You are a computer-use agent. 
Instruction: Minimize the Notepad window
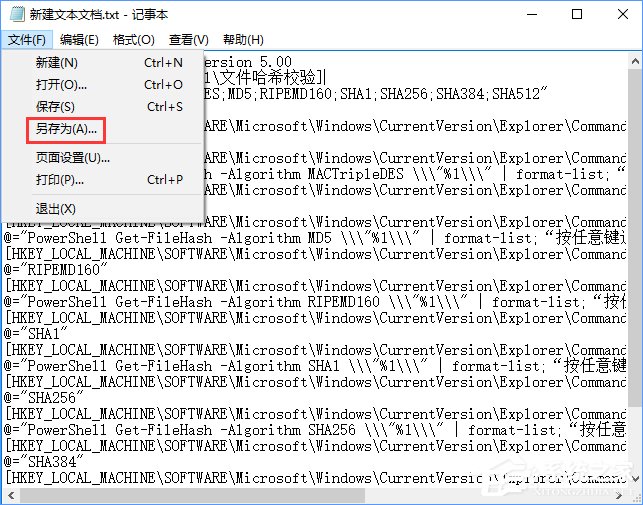(x=532, y=14)
